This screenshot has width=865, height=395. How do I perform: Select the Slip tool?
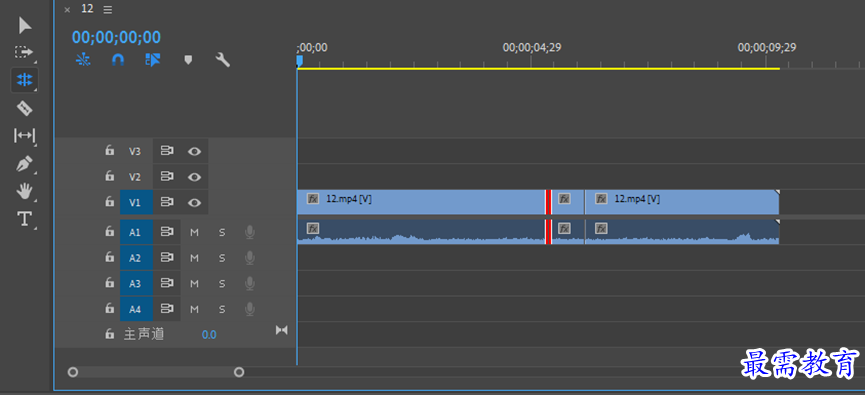click(24, 136)
